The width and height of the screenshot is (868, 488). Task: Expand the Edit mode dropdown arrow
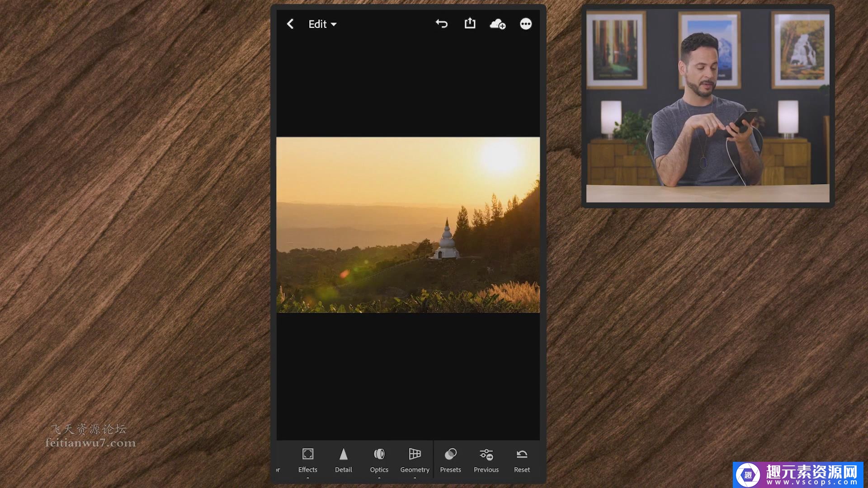[334, 24]
